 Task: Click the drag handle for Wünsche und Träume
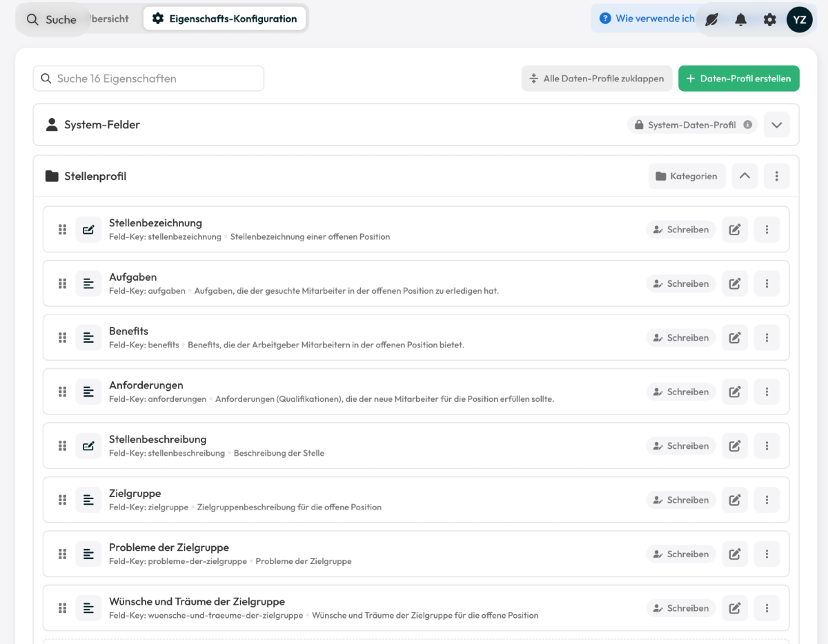(62, 608)
